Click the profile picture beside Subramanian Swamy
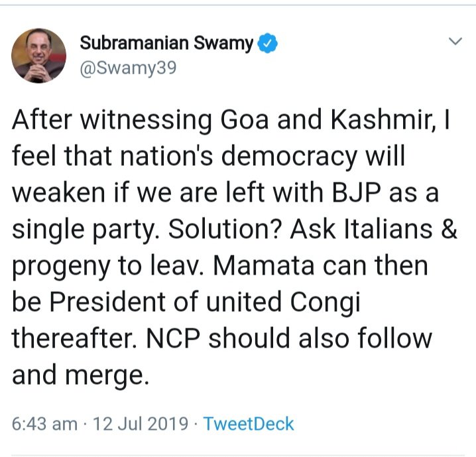Screen dimensions: 476x457 [40, 56]
